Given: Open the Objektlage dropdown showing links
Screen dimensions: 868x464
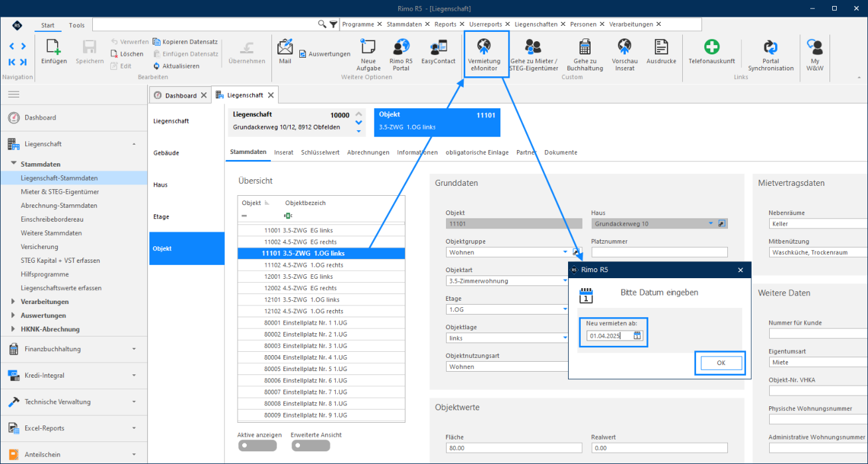Looking at the screenshot, I should click(565, 338).
